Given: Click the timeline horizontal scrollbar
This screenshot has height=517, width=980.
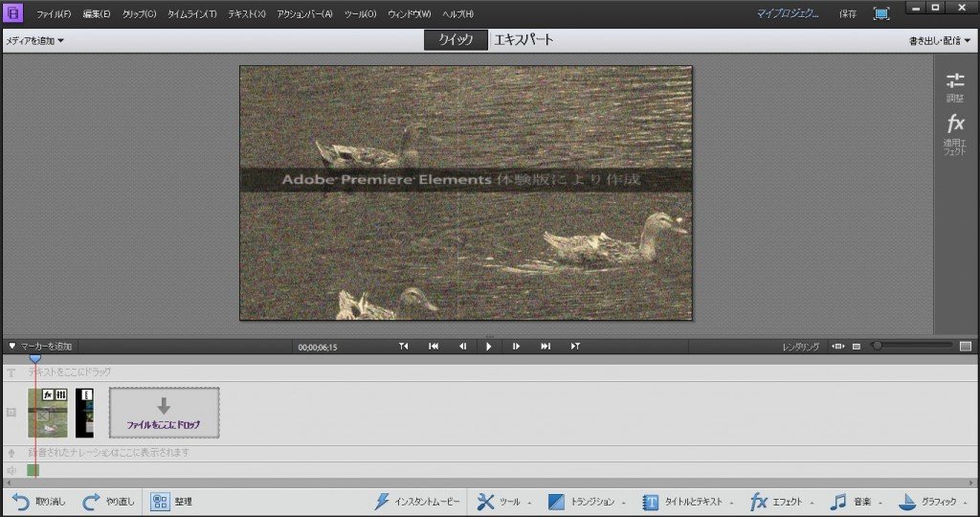Looking at the screenshot, I should click(490, 483).
